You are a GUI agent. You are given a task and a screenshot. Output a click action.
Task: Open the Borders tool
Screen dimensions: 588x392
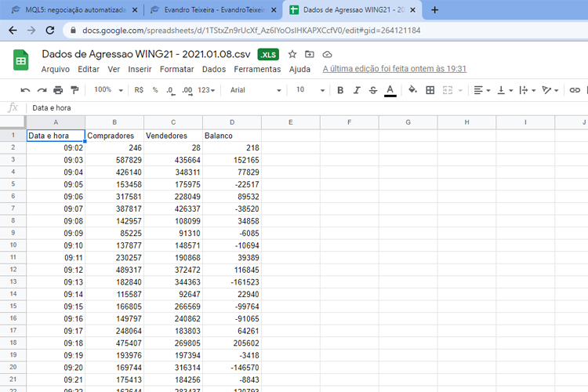(x=430, y=90)
